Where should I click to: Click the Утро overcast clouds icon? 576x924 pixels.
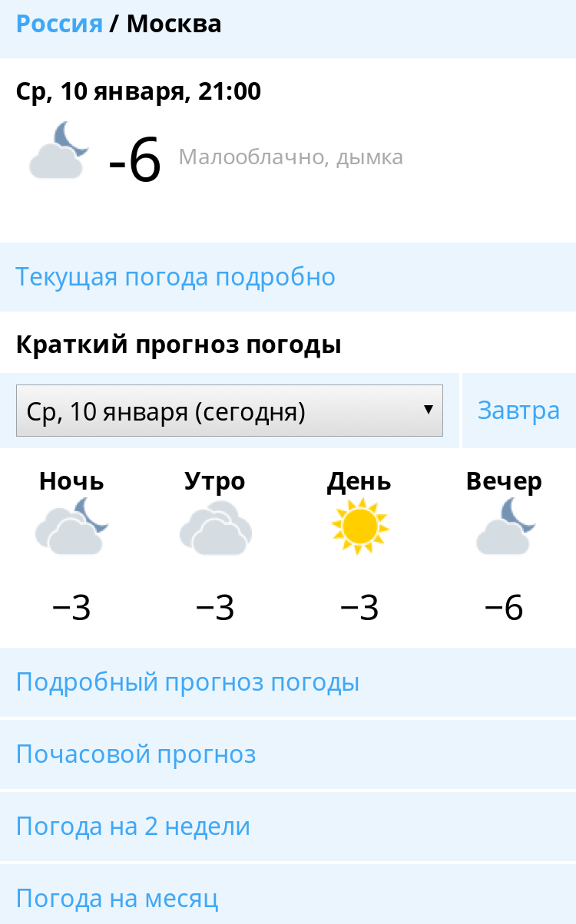tap(216, 528)
